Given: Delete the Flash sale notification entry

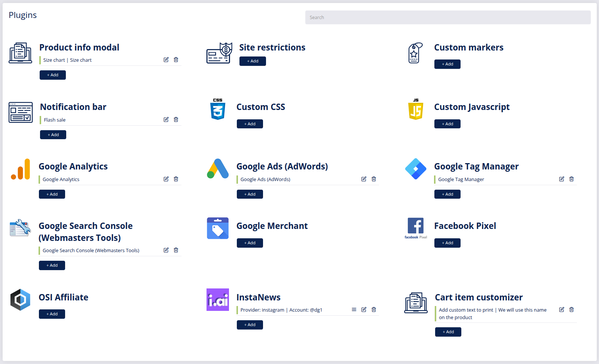Looking at the screenshot, I should (x=176, y=120).
